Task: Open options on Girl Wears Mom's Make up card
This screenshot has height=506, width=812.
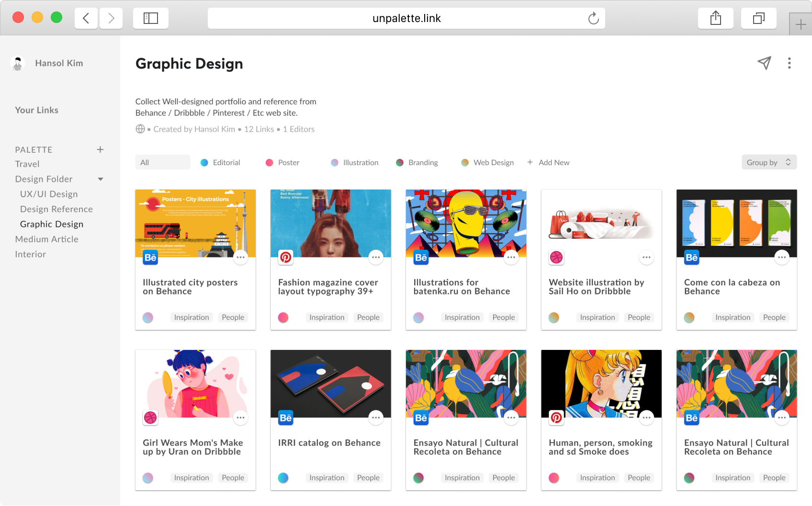Action: [240, 418]
